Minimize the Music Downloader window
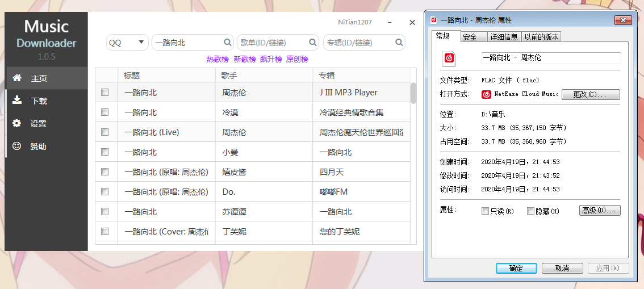The height and width of the screenshot is (289, 644). [x=390, y=22]
